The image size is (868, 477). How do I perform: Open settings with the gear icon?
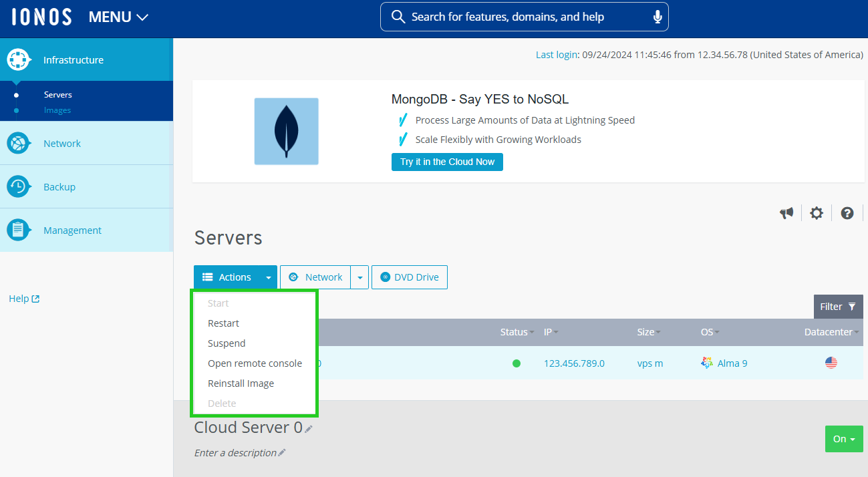click(817, 212)
